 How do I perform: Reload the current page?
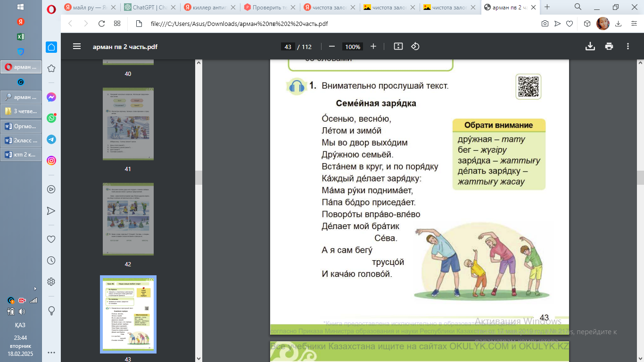(x=101, y=24)
